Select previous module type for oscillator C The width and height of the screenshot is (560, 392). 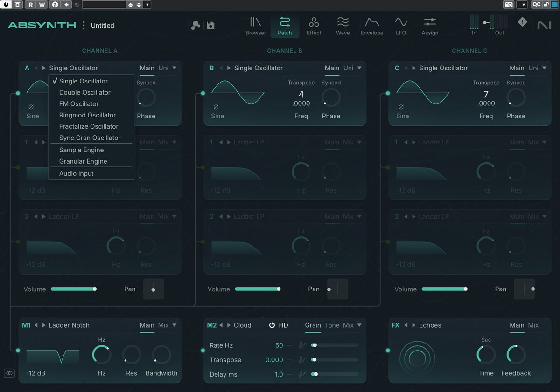click(x=406, y=68)
